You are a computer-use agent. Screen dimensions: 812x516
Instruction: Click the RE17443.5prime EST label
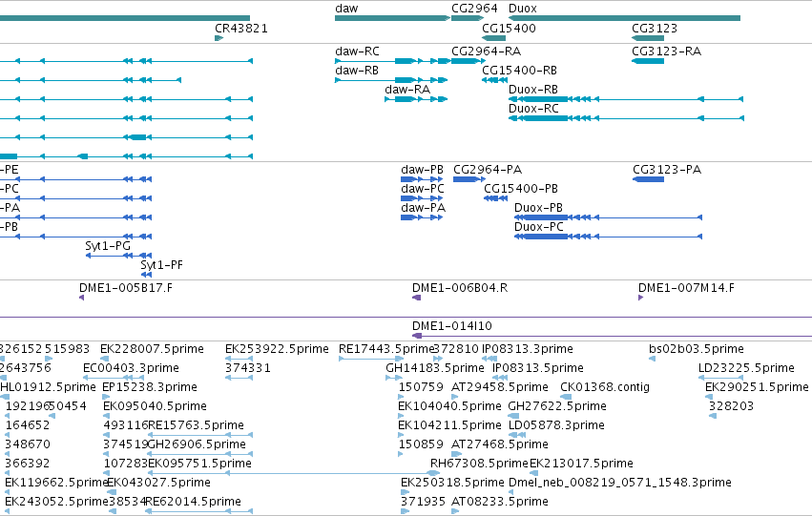point(386,349)
